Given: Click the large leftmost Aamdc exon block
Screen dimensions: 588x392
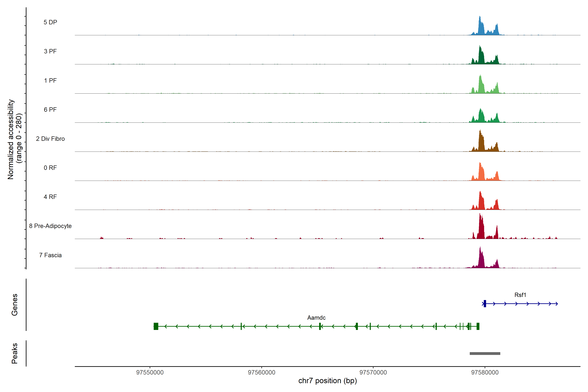Looking at the screenshot, I should click(156, 326).
